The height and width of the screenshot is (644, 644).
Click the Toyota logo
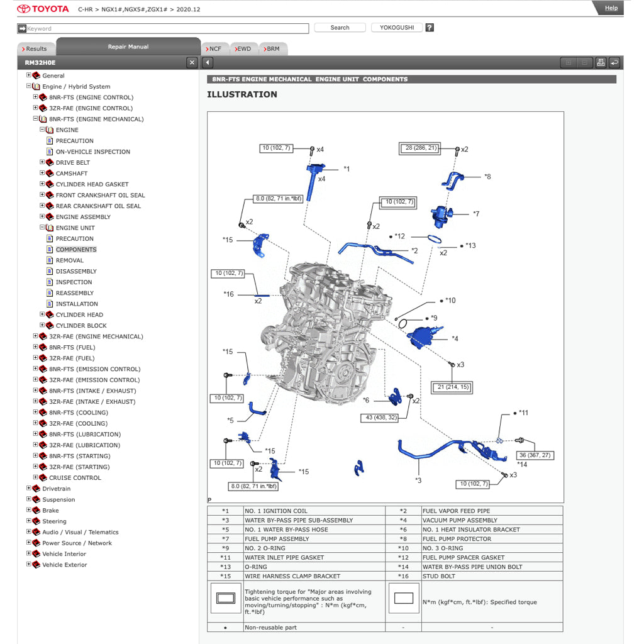point(43,9)
